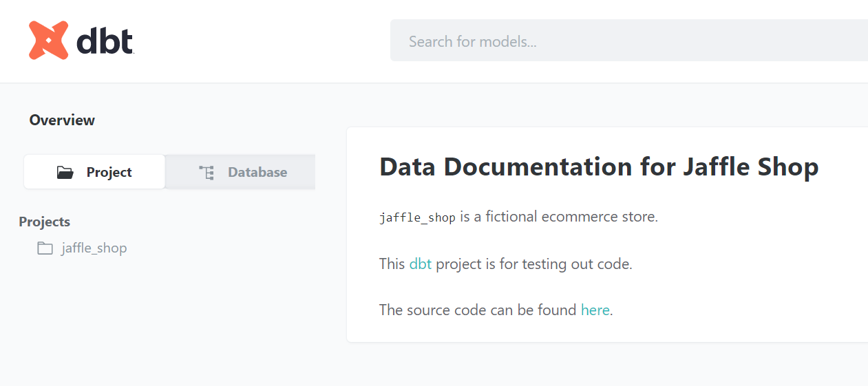868x386 pixels.
Task: Switch to the Database tab
Action: pyautogui.click(x=240, y=172)
